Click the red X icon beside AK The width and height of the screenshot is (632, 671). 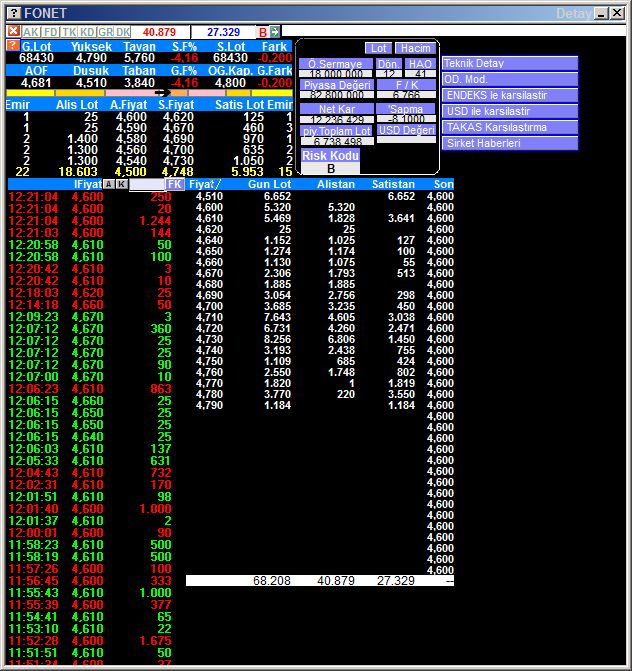pyautogui.click(x=14, y=31)
